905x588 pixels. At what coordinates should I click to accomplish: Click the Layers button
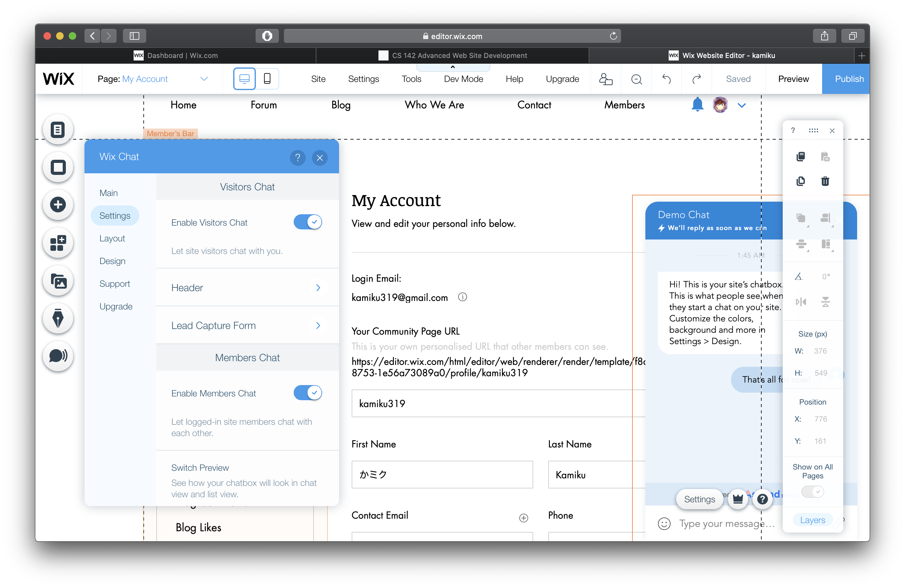[812, 520]
